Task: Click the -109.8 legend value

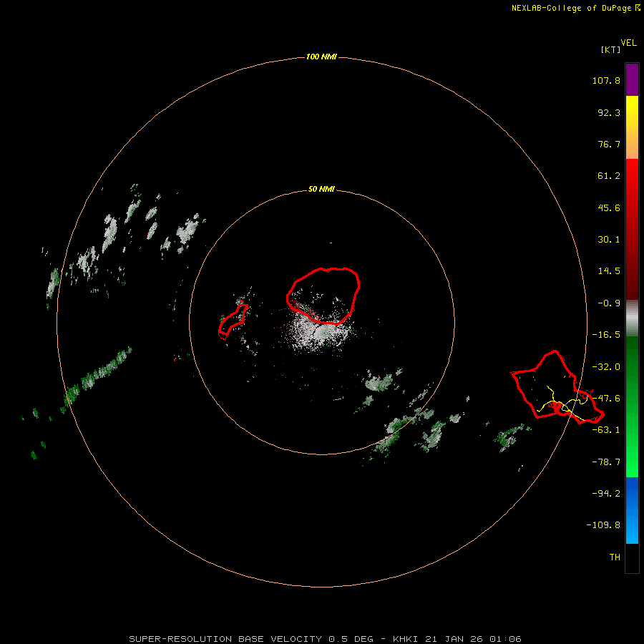Action: tap(603, 525)
